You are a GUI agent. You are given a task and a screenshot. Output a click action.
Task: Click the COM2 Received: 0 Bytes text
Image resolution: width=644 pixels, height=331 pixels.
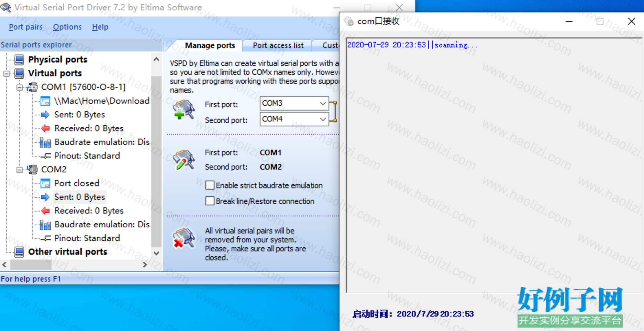[89, 211]
